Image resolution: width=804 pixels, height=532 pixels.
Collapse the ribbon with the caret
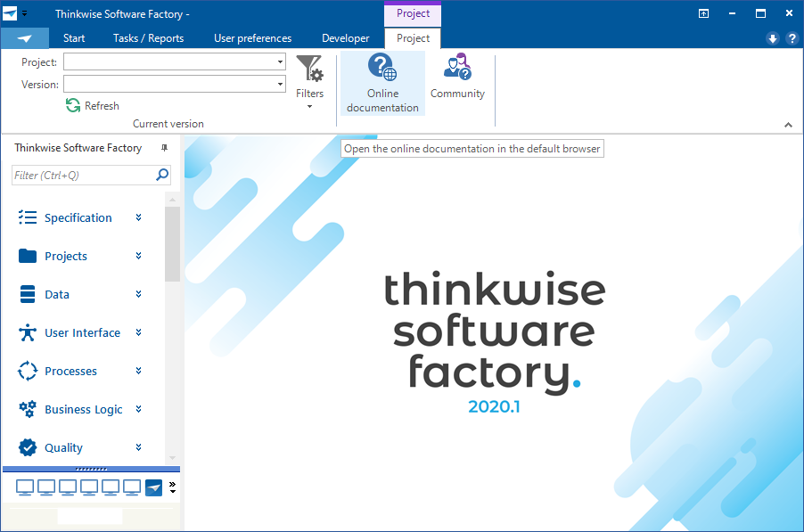point(788,125)
